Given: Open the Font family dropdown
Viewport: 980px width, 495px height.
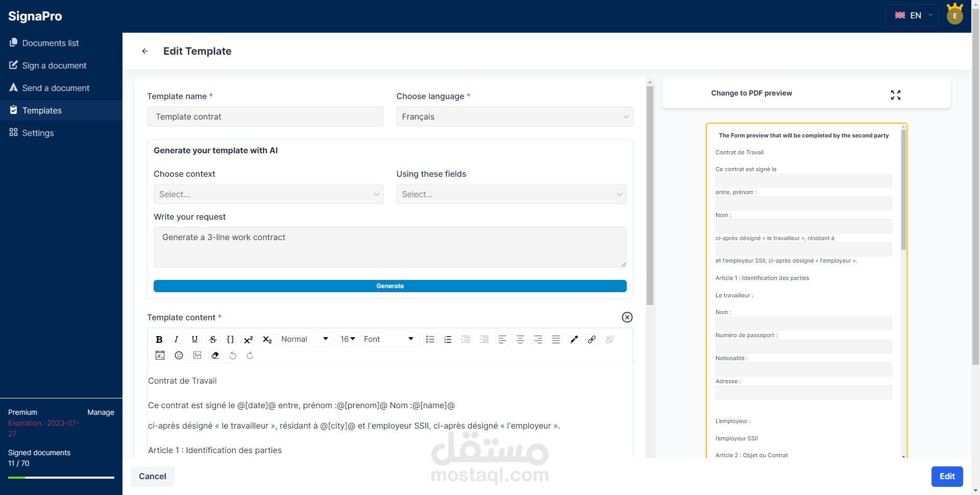Looking at the screenshot, I should point(389,339).
